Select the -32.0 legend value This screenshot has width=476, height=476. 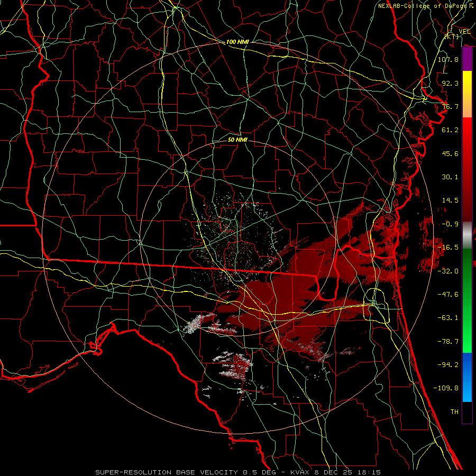[448, 271]
